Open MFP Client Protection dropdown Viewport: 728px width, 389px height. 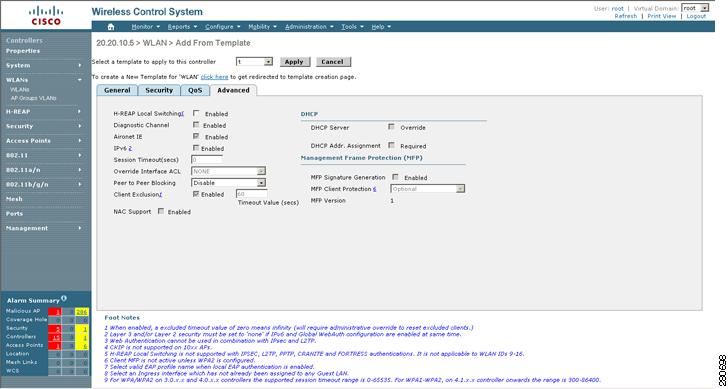[x=428, y=189]
